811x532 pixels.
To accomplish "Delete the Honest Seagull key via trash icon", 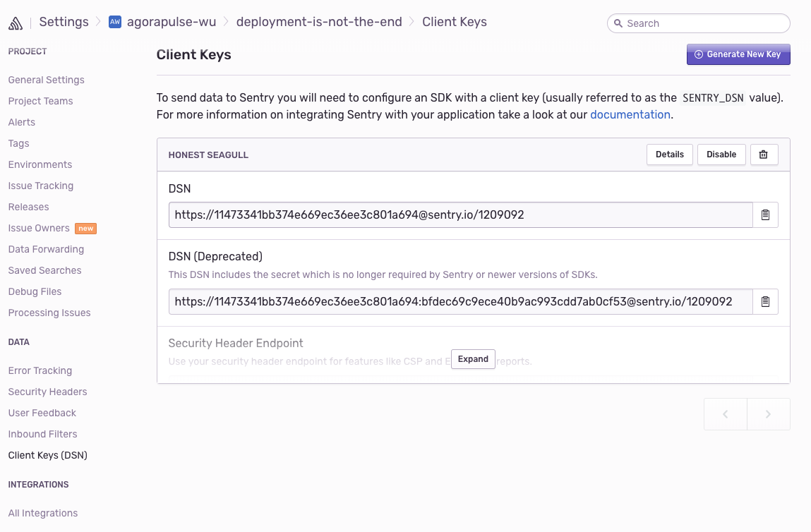I will pos(764,155).
